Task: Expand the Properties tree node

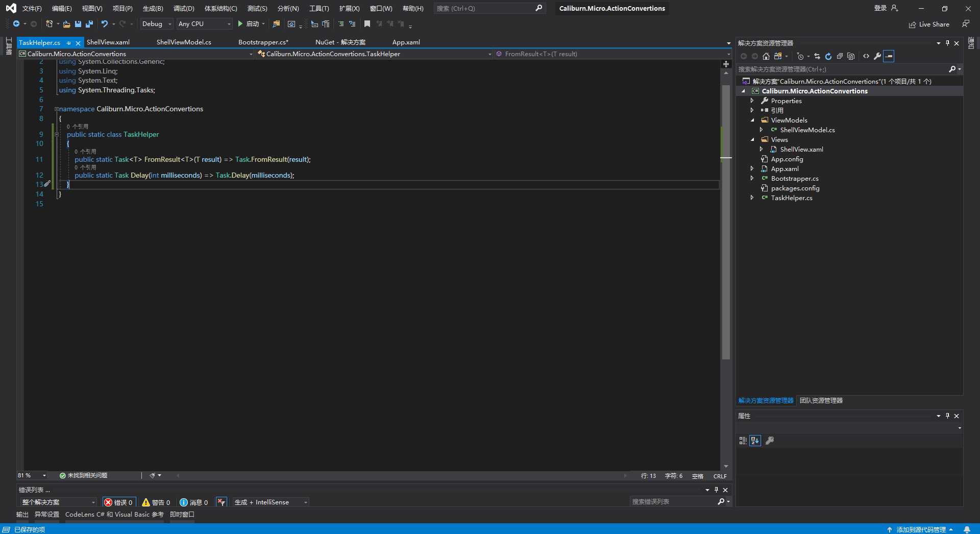Action: pyautogui.click(x=752, y=101)
